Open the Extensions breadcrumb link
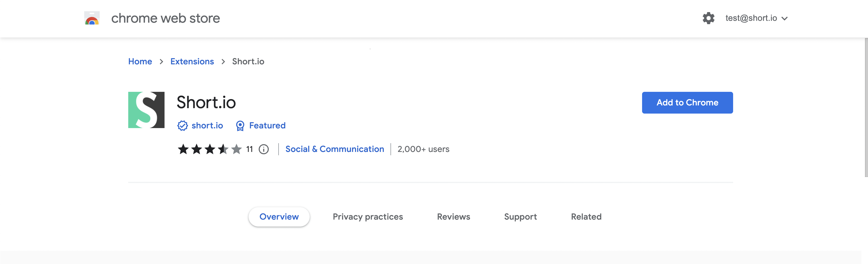Image resolution: width=868 pixels, height=264 pixels. (192, 62)
